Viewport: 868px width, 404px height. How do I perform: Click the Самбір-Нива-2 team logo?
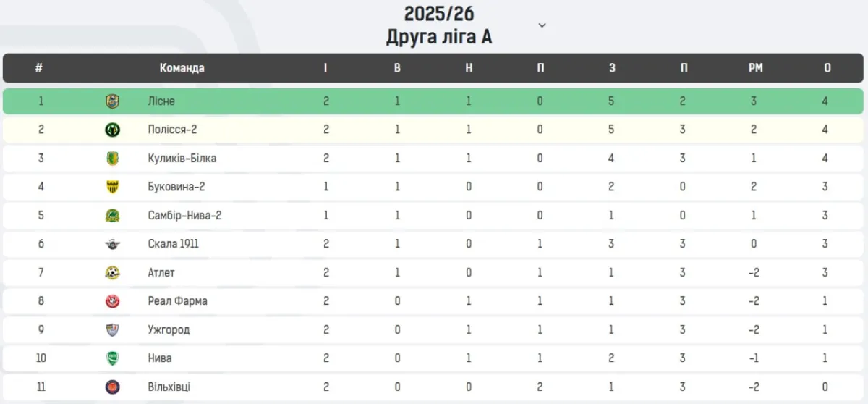click(113, 216)
